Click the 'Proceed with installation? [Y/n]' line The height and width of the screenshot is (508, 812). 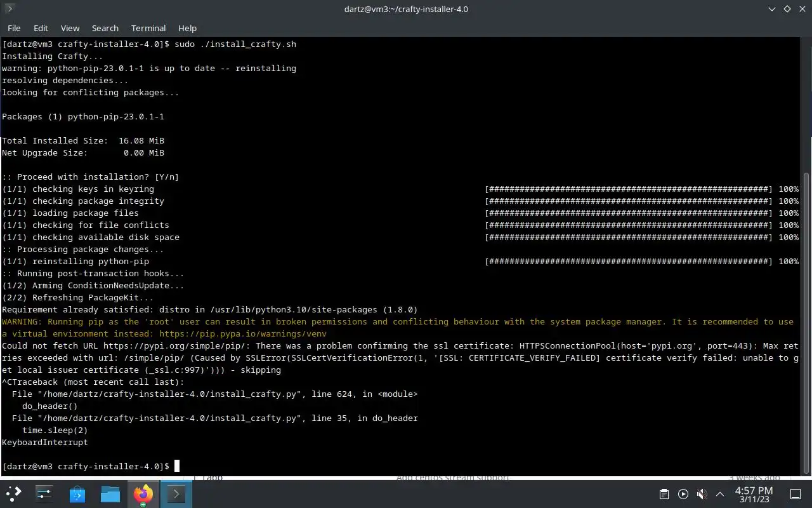91,177
